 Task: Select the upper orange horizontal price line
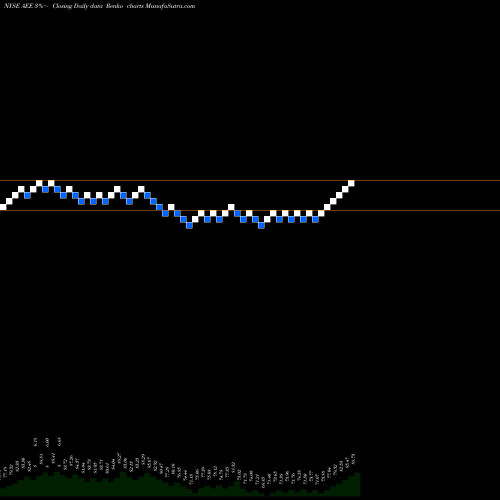pos(250,181)
